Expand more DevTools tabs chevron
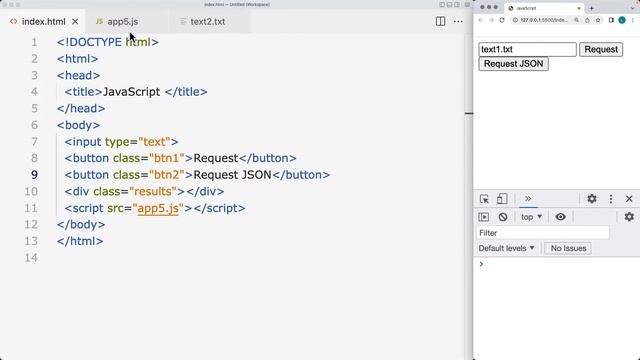Screen dimensions: 640x360 click(x=528, y=199)
